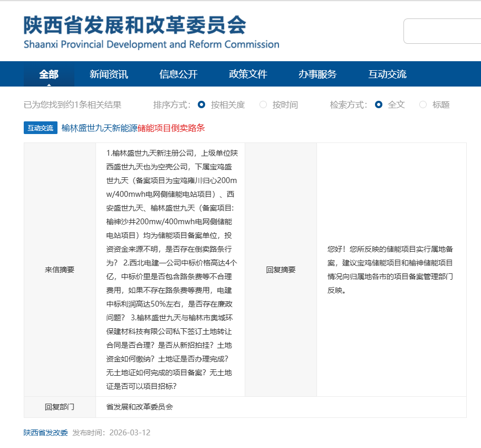Click the 陕西省发改委 source link below result
This screenshot has height=448, width=481.
tap(46, 433)
